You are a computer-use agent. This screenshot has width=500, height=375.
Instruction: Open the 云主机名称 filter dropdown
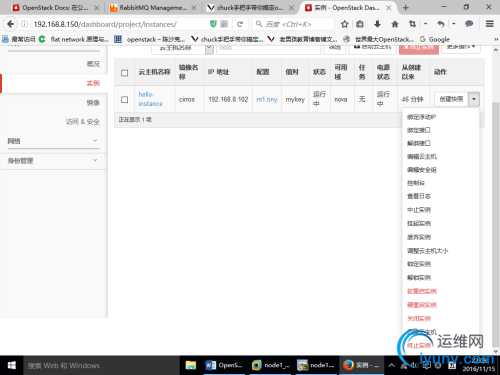tap(182, 48)
